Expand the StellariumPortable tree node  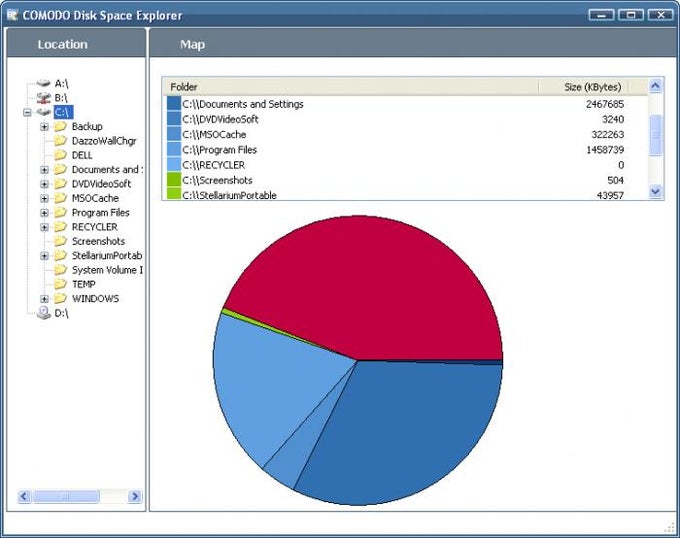44,255
